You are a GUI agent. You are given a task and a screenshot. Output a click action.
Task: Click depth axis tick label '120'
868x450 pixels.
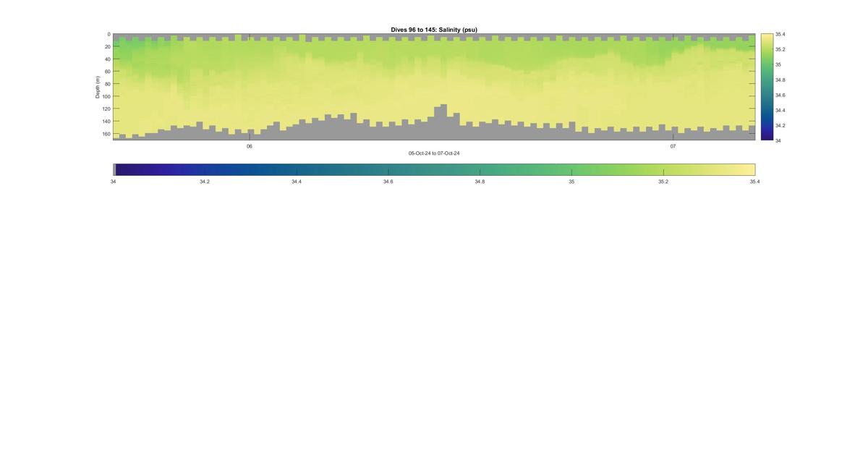click(x=106, y=109)
